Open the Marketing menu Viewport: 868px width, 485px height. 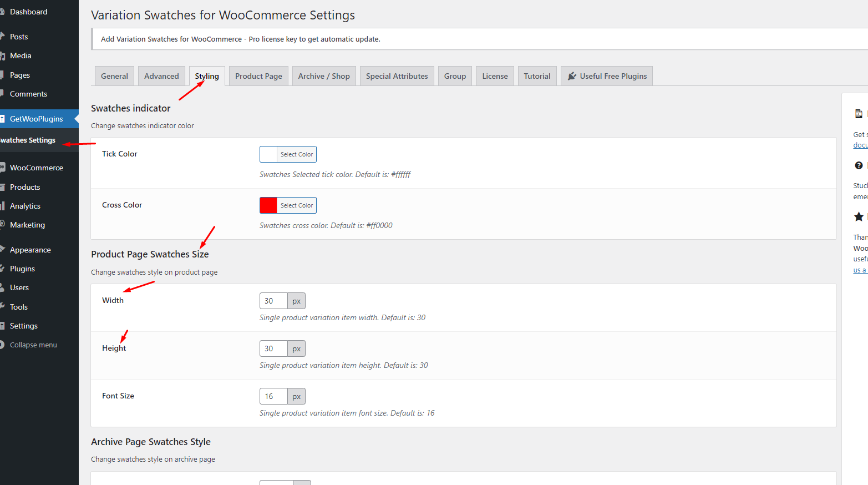(x=27, y=225)
